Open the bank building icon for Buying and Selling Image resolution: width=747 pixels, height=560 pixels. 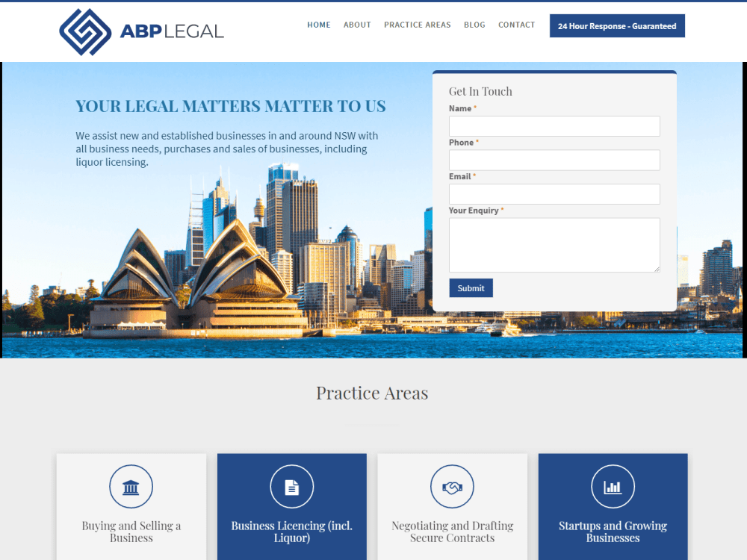(x=131, y=487)
